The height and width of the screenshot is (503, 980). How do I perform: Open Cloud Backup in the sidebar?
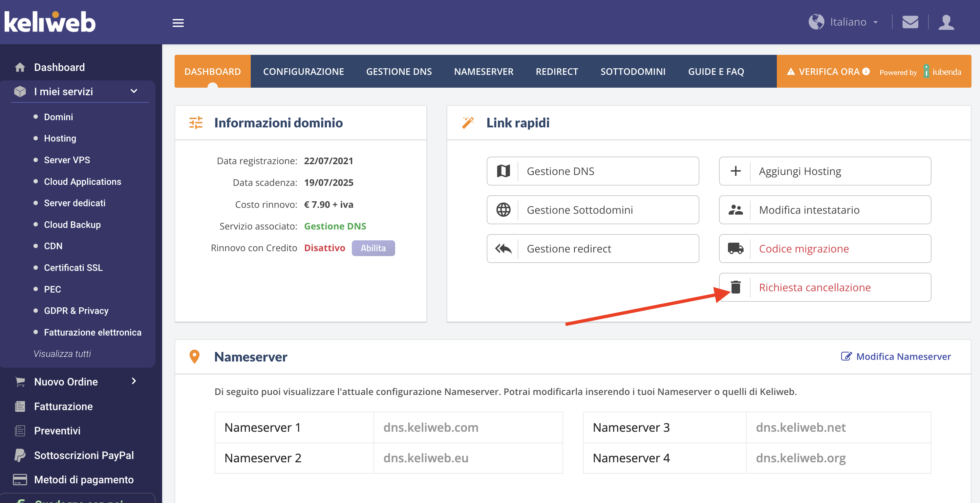[x=72, y=225]
